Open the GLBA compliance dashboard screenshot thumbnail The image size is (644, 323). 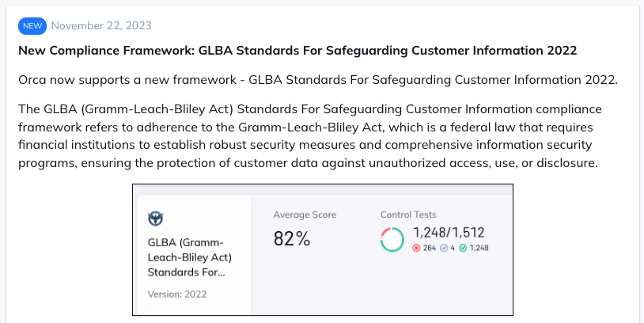(x=323, y=249)
